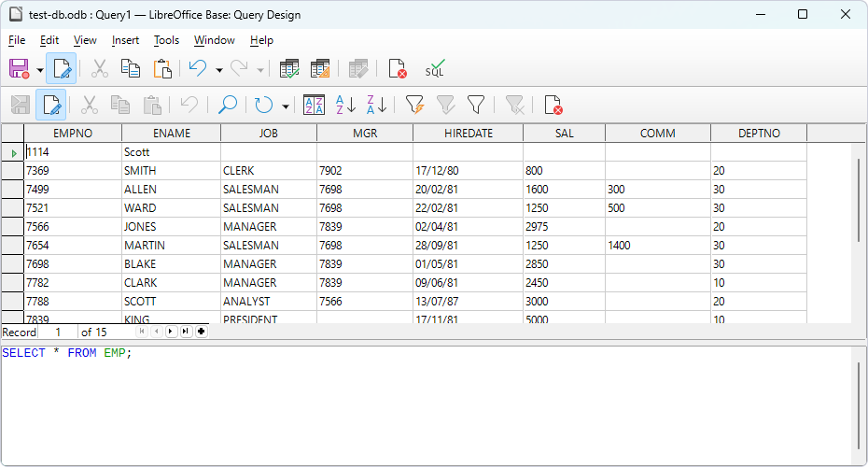Select the JOB column header
This screenshot has height=467, width=868.
coord(269,133)
